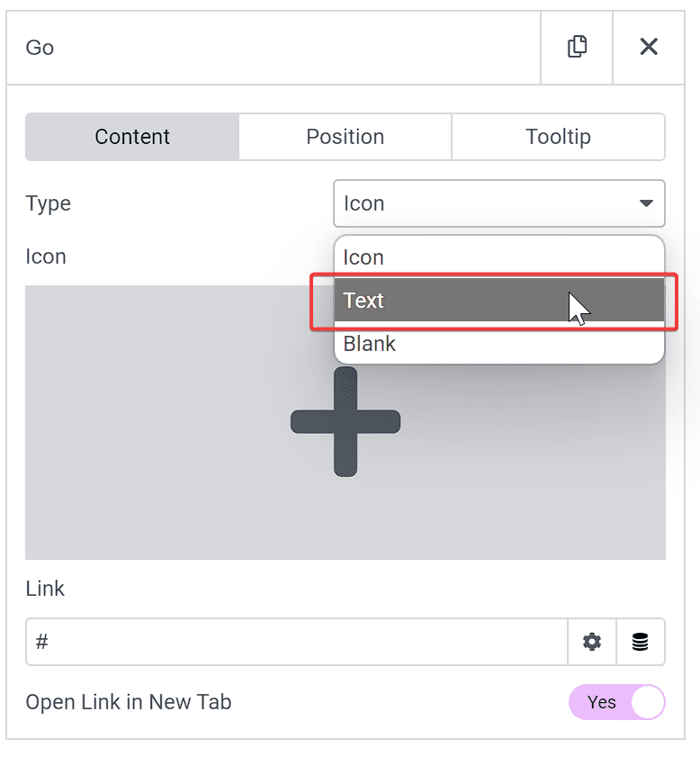Pick Icon option in the open dropdown list

[498, 257]
